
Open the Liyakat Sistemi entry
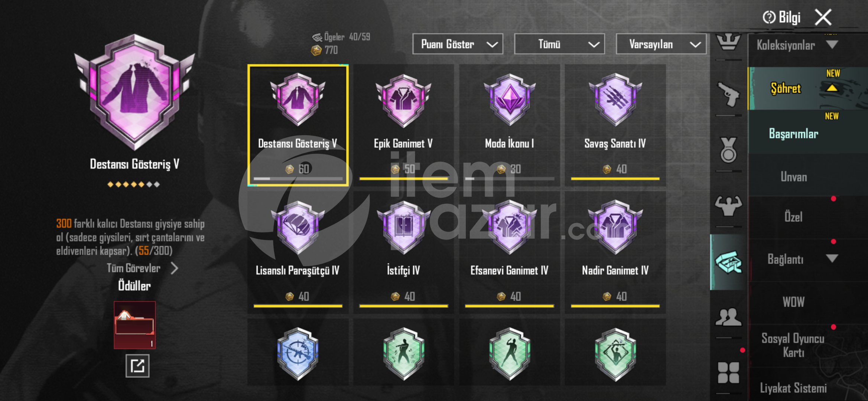793,388
